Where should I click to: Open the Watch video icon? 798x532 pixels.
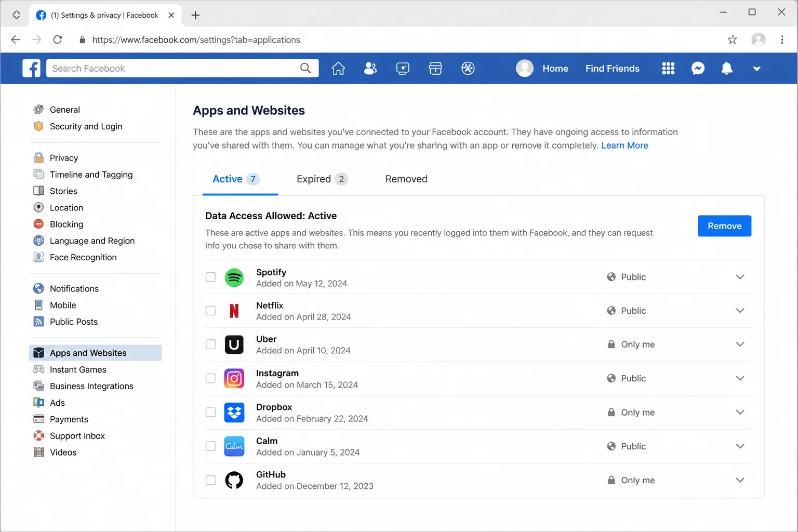click(x=403, y=68)
